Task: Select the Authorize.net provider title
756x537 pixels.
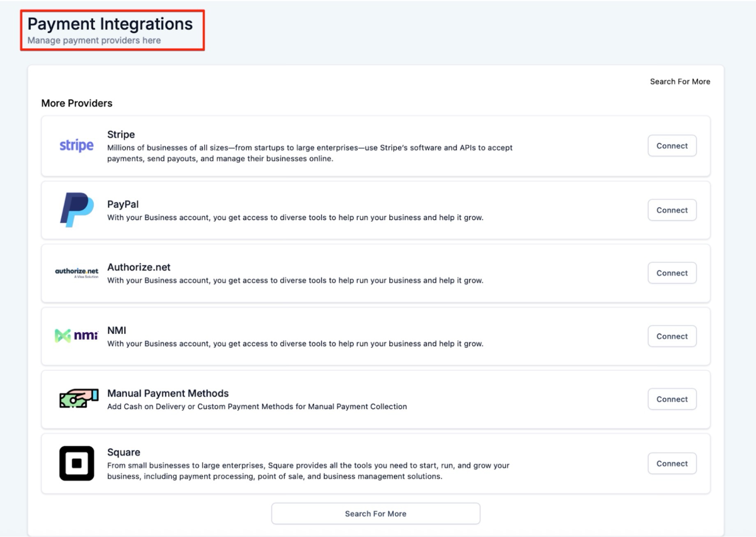Action: pos(139,267)
